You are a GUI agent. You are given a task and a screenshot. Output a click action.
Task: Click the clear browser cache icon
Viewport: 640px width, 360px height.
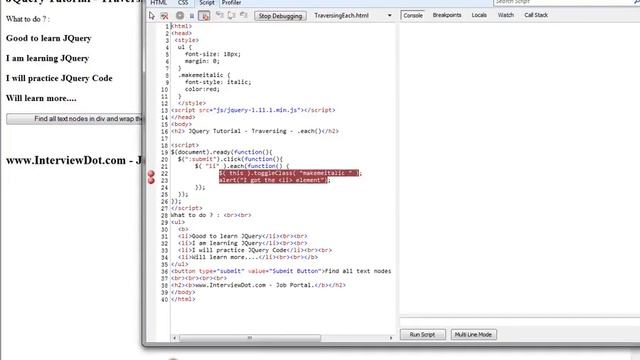tap(164, 16)
